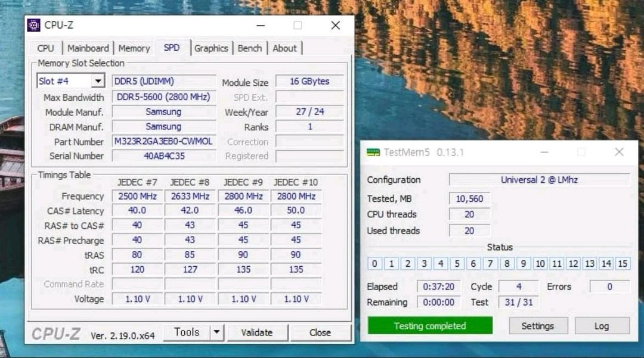Open the About tab
644x358 pixels.
pos(284,48)
